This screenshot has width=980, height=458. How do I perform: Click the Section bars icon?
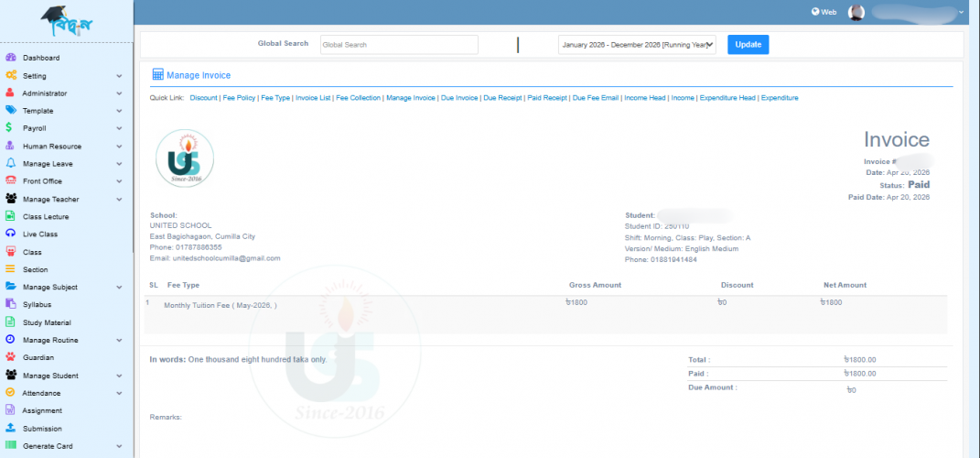10,269
